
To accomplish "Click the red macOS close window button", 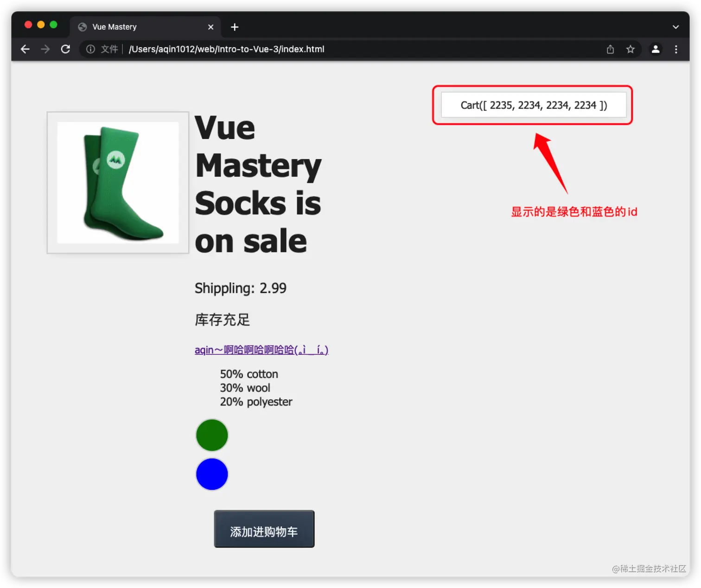I will [28, 25].
